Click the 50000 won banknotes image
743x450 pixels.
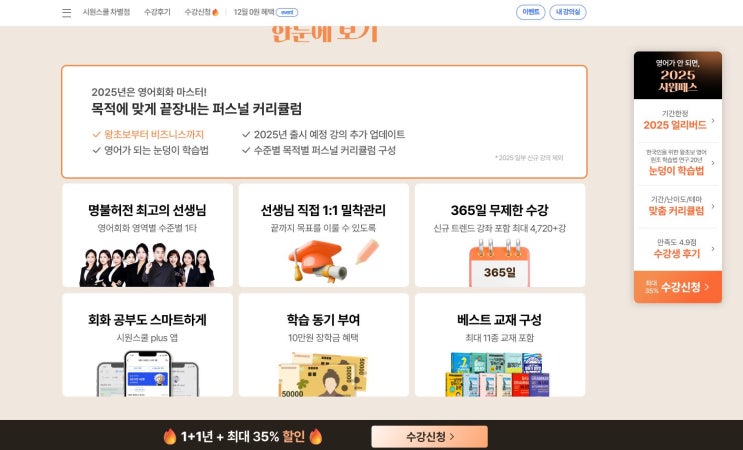[x=323, y=374]
